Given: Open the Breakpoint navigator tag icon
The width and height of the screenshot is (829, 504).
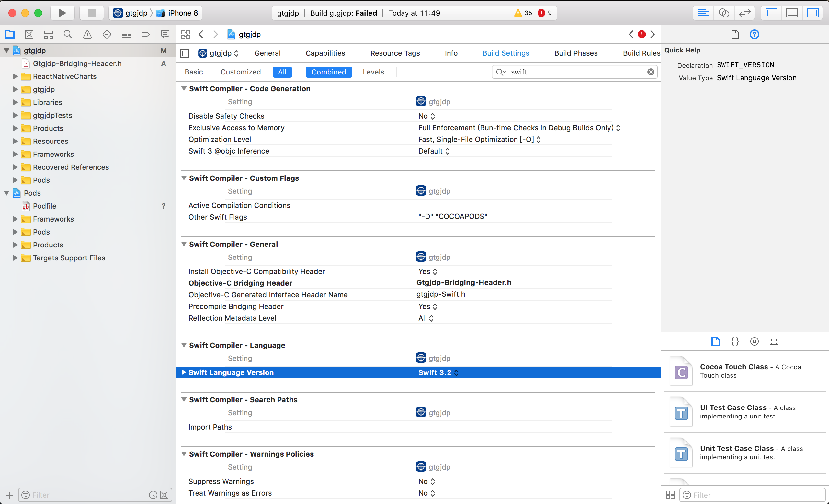Looking at the screenshot, I should pos(145,34).
